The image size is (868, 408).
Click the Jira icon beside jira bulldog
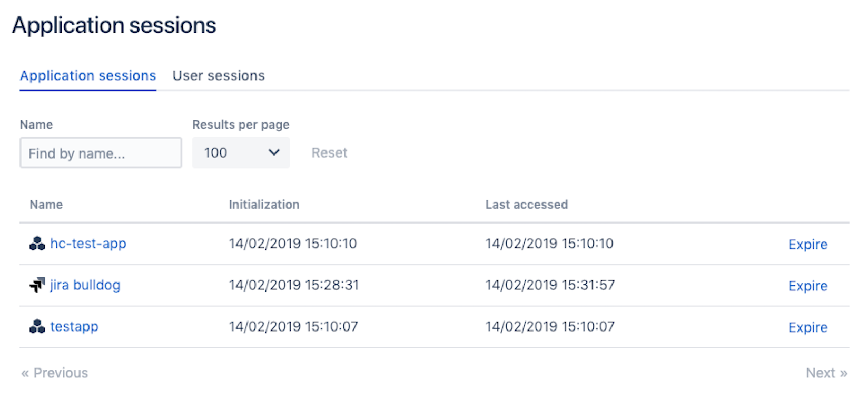[x=37, y=285]
